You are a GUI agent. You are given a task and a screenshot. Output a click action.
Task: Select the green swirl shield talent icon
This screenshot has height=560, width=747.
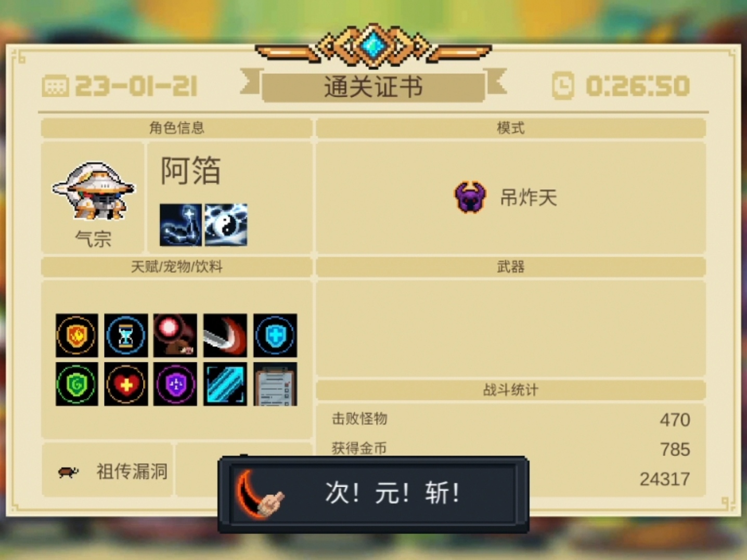click(x=76, y=384)
